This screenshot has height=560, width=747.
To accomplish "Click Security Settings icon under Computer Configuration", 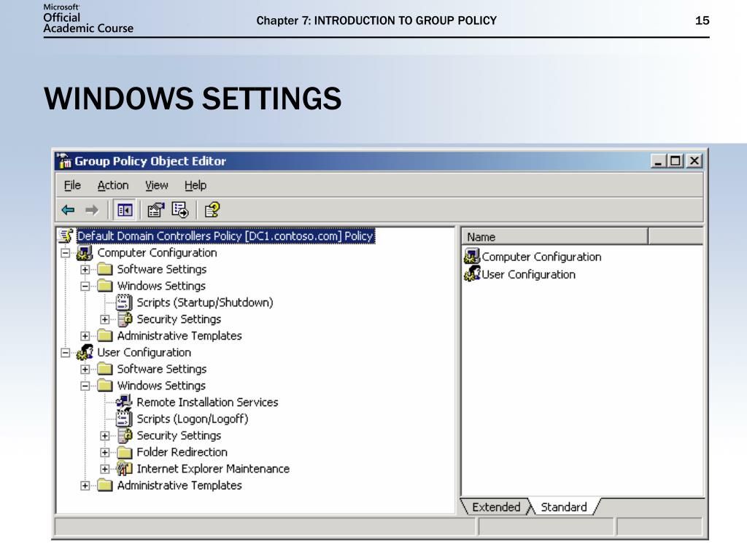I will 124,319.
